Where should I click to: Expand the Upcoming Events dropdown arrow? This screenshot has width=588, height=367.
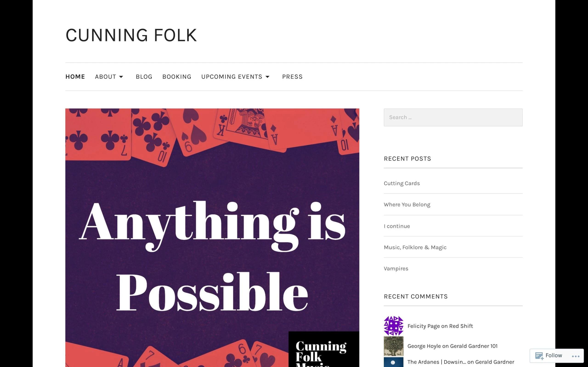267,77
